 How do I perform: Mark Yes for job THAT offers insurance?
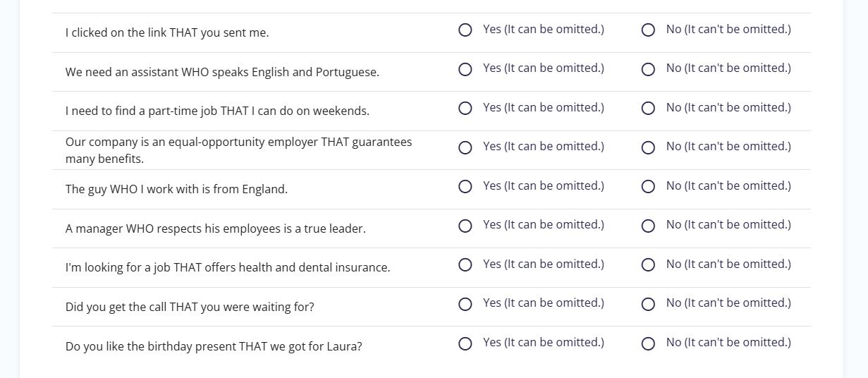coord(465,265)
